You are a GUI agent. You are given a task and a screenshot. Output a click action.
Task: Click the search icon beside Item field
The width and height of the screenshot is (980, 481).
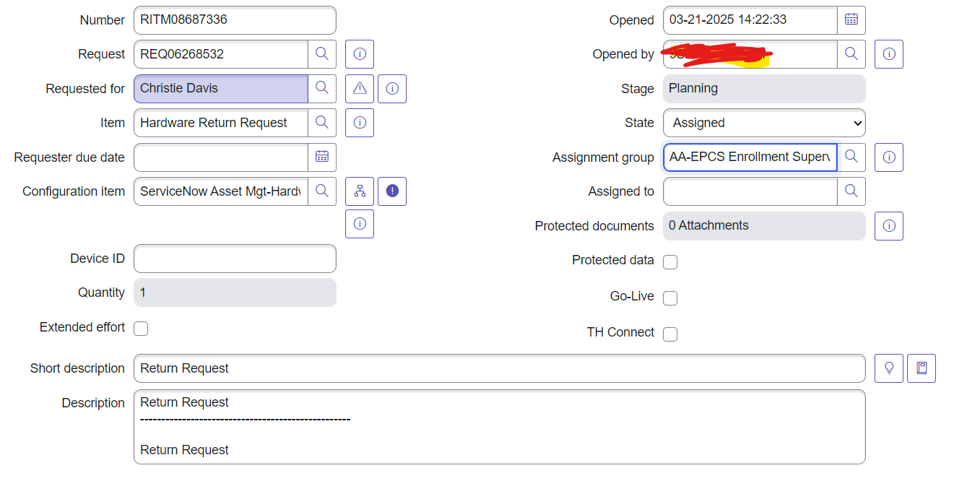pos(322,123)
